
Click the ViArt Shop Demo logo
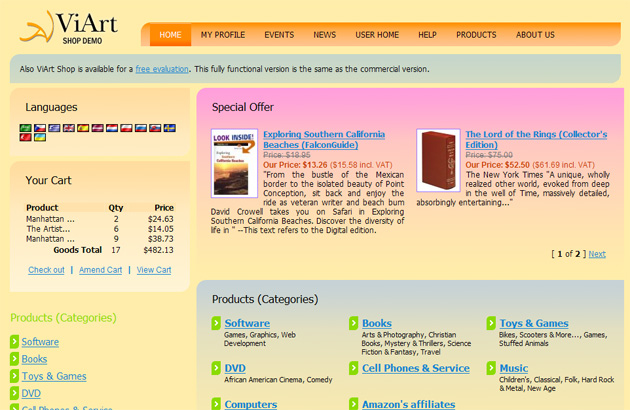(x=68, y=27)
